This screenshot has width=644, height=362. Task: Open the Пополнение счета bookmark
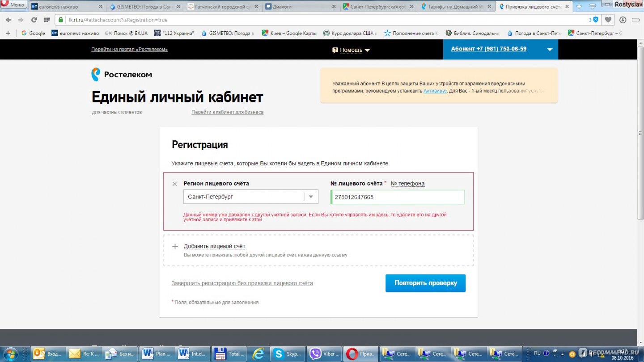pos(411,33)
